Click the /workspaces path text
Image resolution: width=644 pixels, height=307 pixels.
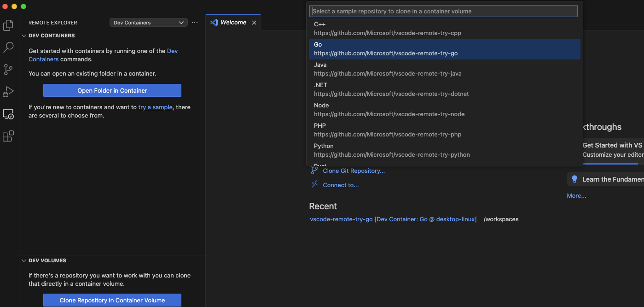pos(501,219)
